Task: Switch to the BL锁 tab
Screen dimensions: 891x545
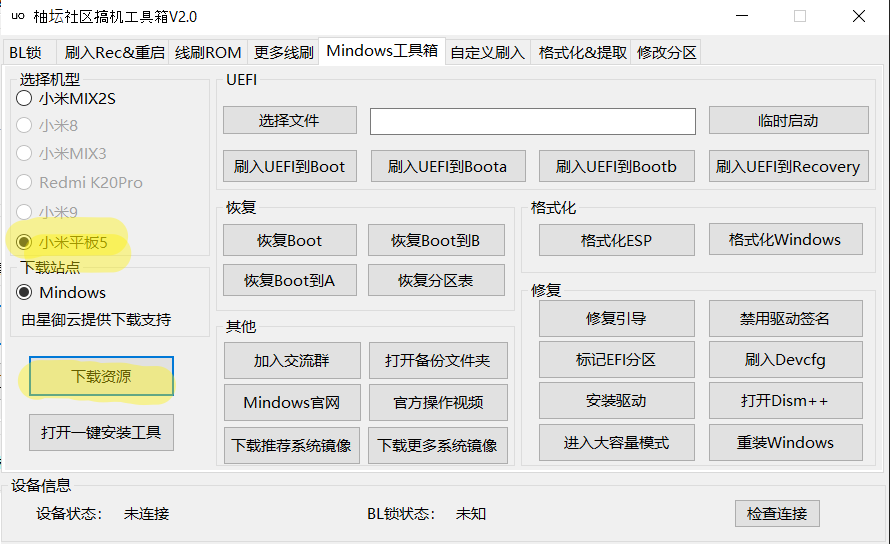Action: tap(26, 52)
